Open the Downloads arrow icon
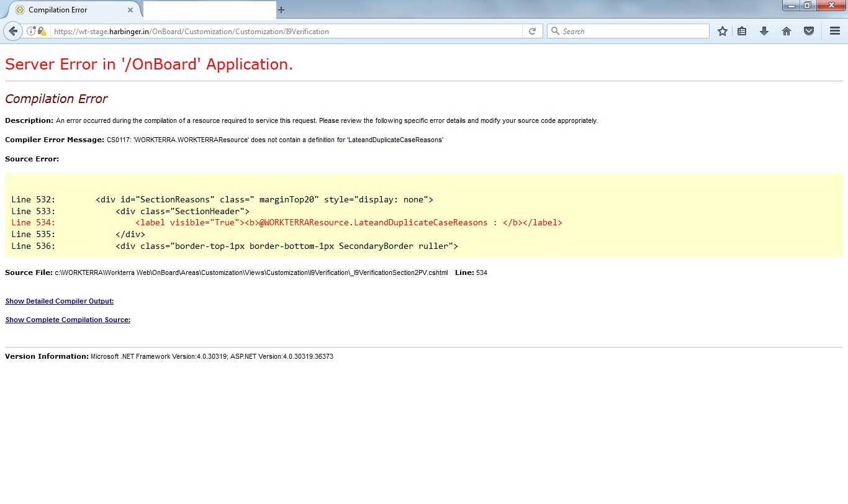 pos(764,31)
